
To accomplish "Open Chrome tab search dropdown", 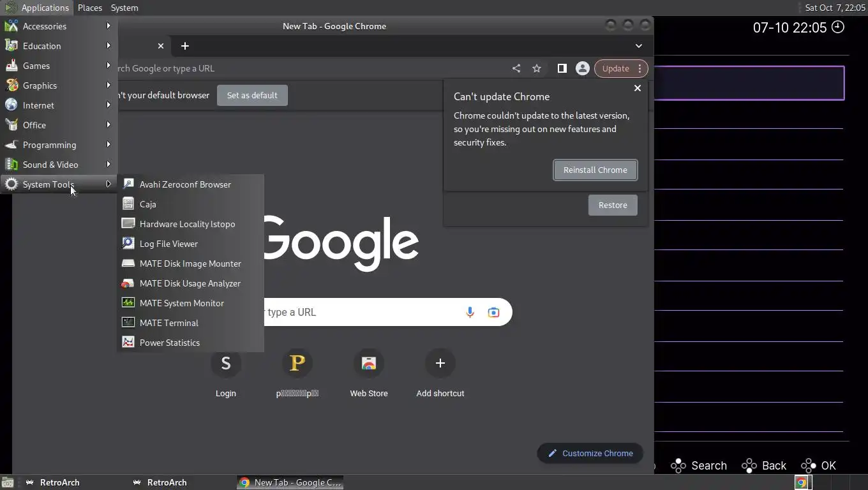I will [638, 46].
